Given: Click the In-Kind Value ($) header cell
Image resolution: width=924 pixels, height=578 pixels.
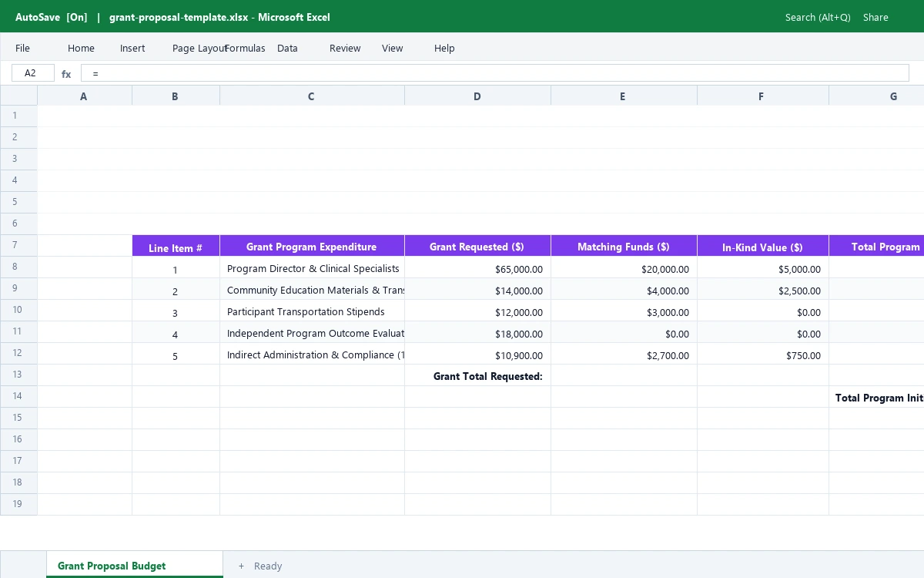Looking at the screenshot, I should (762, 246).
